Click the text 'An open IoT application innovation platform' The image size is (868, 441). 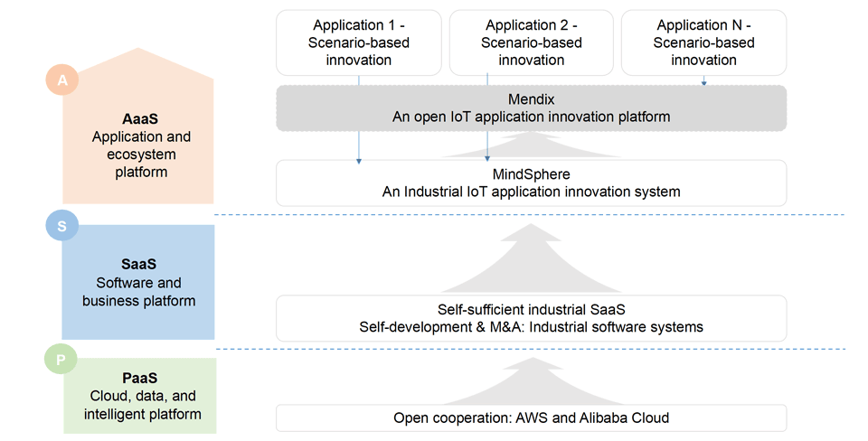tap(532, 117)
